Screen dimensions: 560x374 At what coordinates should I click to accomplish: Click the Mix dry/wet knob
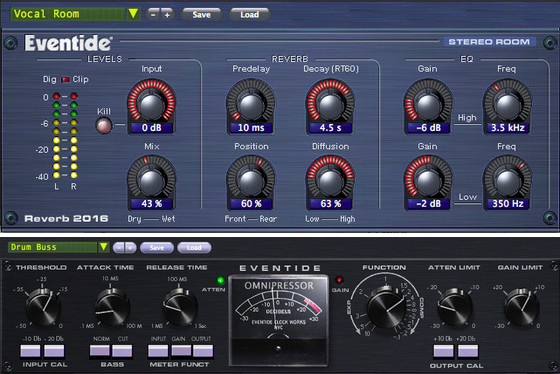(x=151, y=181)
